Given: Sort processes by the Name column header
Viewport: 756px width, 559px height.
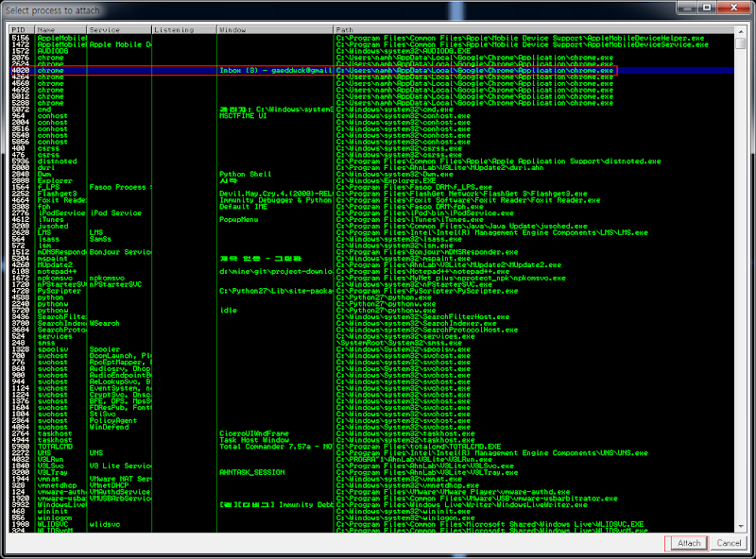Looking at the screenshot, I should tap(60, 30).
